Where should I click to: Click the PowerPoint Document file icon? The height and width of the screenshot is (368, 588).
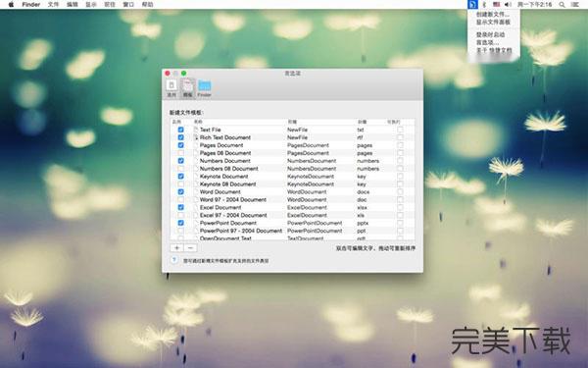pos(196,223)
